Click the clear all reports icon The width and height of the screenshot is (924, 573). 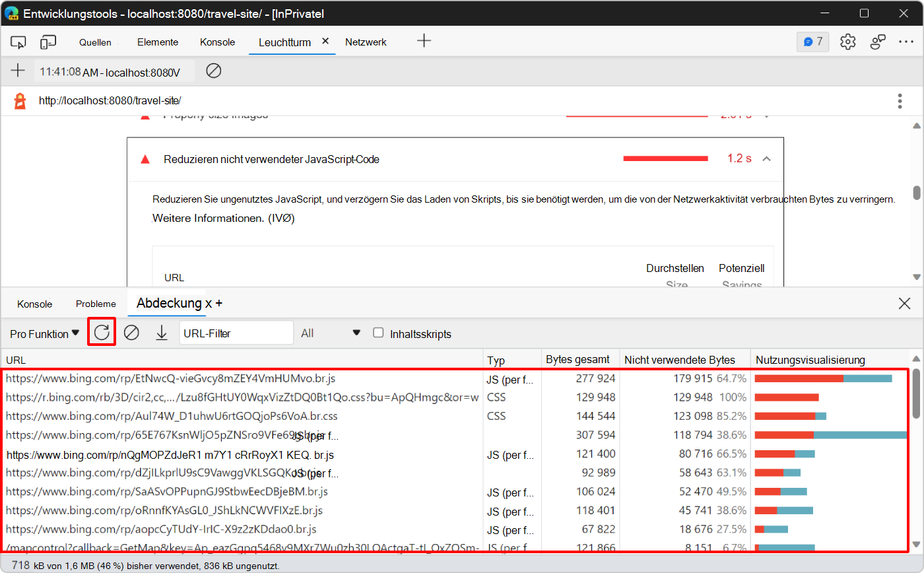[213, 71]
